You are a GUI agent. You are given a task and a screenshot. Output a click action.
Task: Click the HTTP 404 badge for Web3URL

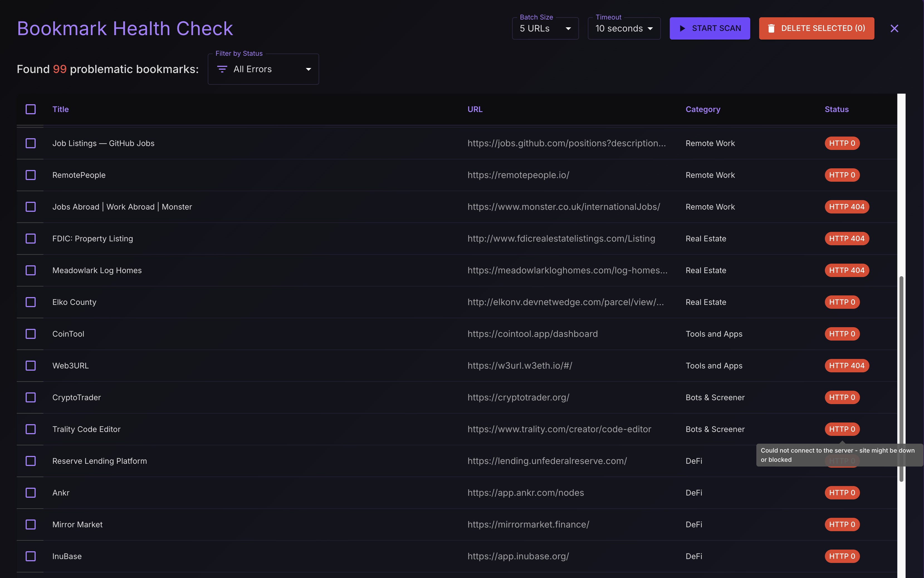(x=847, y=365)
